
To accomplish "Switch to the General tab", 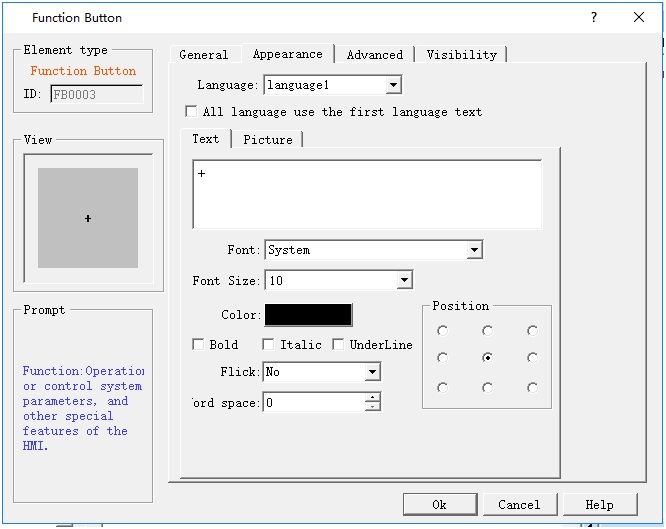I will click(203, 55).
